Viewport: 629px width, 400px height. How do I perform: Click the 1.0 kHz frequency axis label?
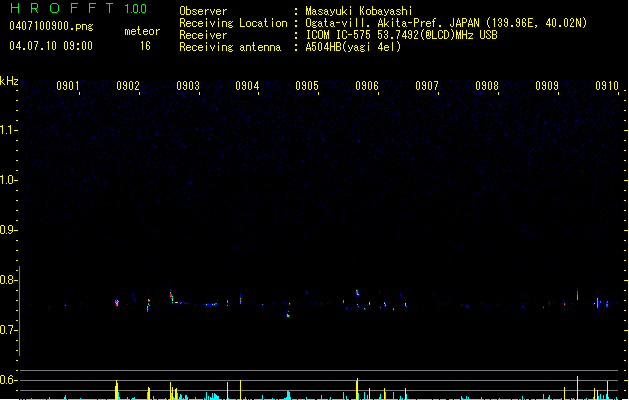click(7, 180)
